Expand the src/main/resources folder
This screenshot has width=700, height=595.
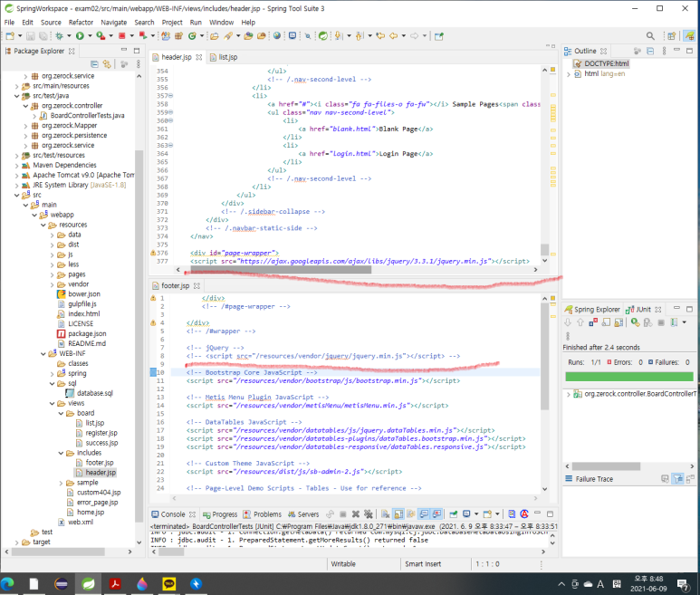coord(17,86)
